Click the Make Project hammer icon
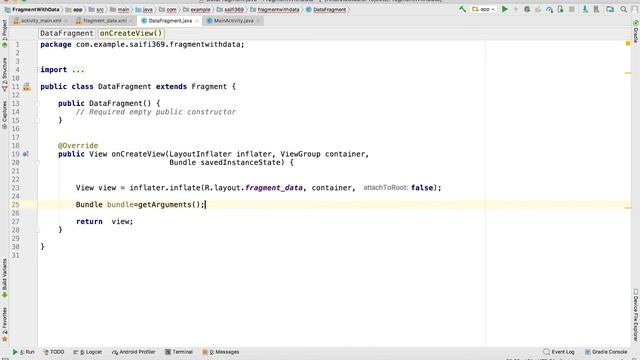 coord(462,9)
